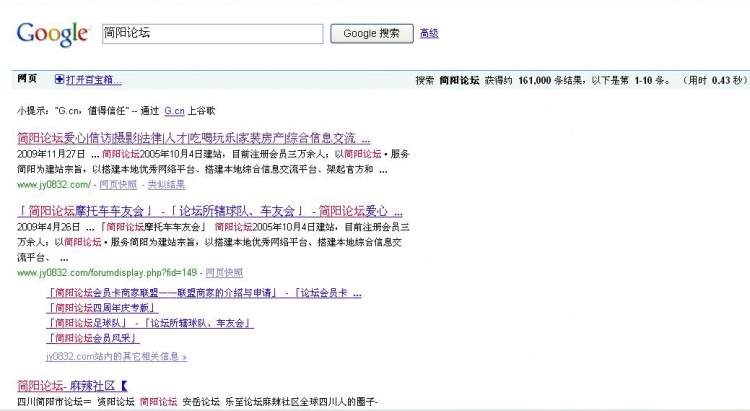Open the G.cn tip link
The height and width of the screenshot is (411, 750).
(174, 111)
